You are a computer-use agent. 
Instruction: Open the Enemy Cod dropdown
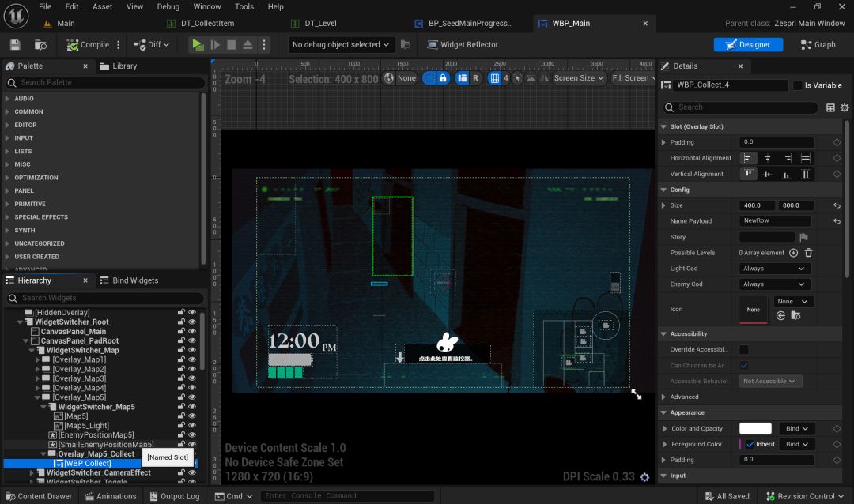click(x=775, y=284)
